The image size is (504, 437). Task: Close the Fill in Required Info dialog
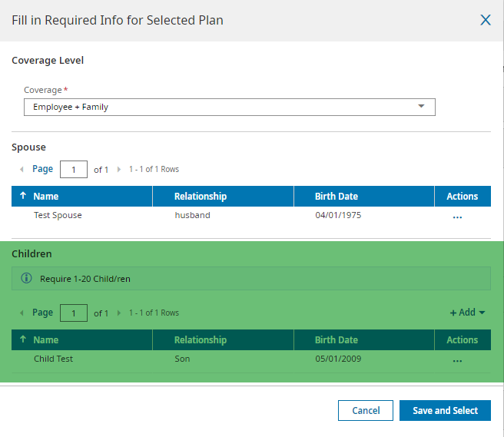click(x=486, y=20)
